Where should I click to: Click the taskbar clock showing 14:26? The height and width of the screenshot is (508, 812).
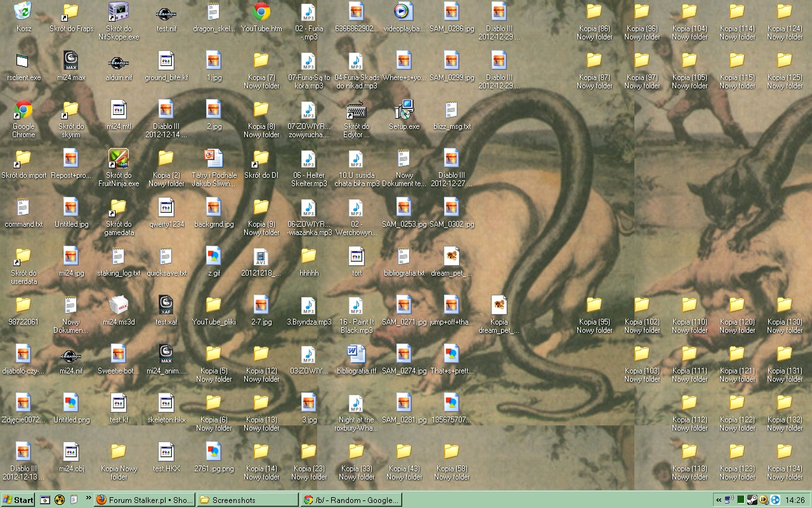pos(795,500)
